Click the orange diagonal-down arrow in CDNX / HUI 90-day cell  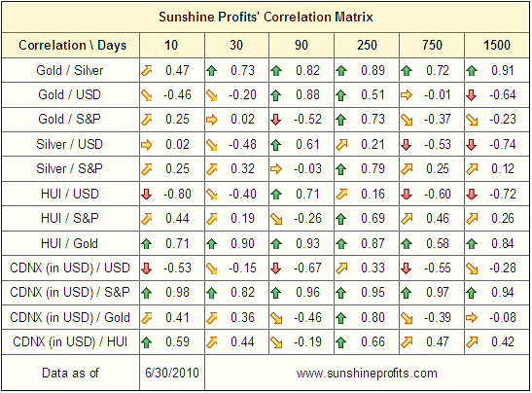tap(276, 342)
